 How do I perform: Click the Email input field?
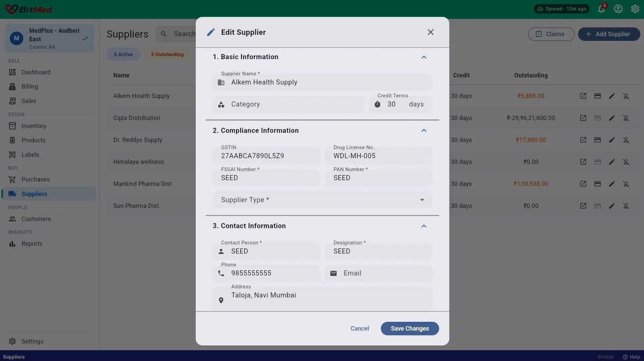(x=379, y=273)
